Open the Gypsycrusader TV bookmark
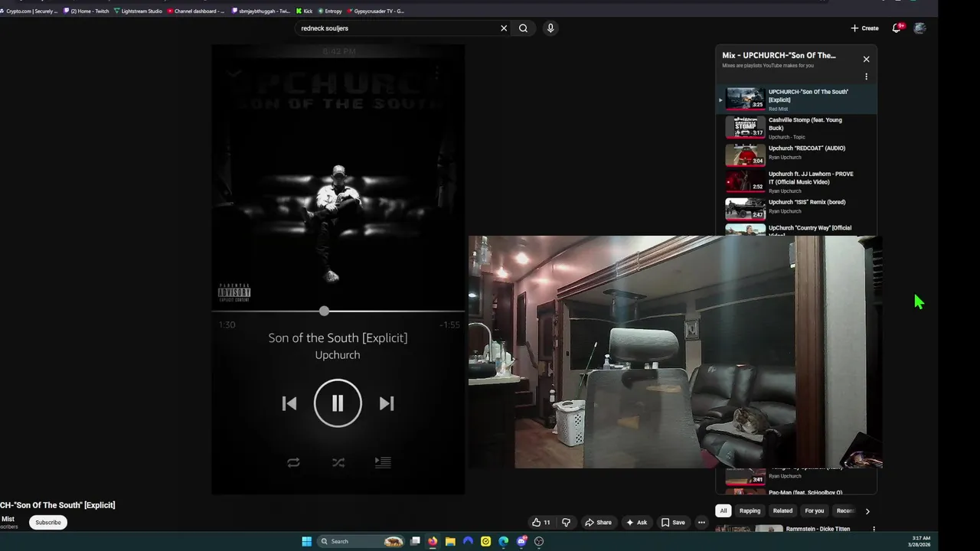The width and height of the screenshot is (980, 551). coord(376,11)
